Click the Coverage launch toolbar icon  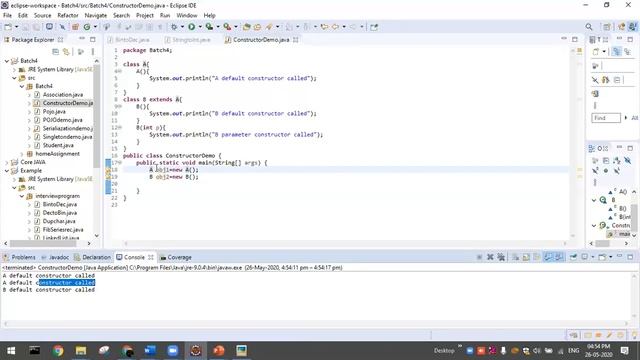(209, 27)
